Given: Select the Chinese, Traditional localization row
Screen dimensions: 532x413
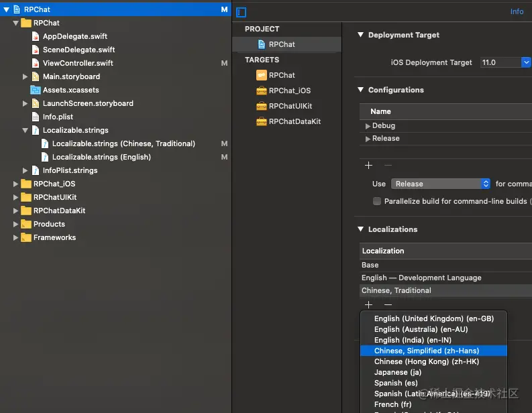Looking at the screenshot, I should pyautogui.click(x=445, y=290).
